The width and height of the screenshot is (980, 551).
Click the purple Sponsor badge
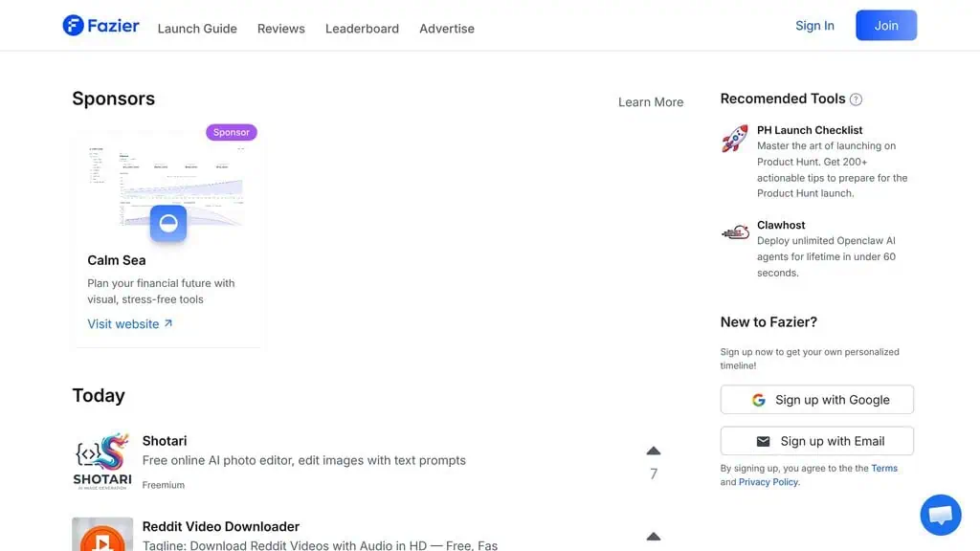click(232, 132)
